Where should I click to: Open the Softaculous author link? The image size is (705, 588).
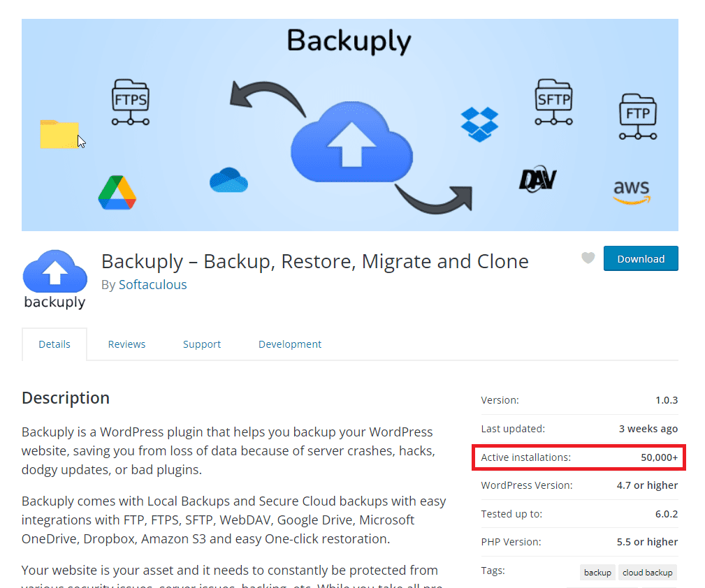(152, 284)
